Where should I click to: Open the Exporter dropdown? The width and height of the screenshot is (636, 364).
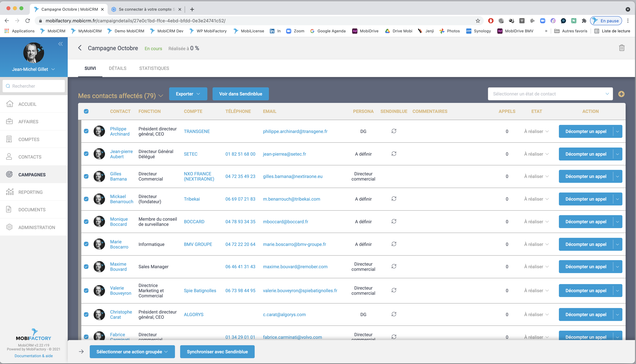[188, 94]
